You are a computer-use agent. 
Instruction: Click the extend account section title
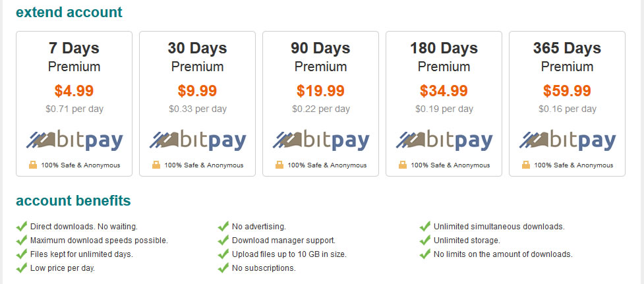click(69, 12)
